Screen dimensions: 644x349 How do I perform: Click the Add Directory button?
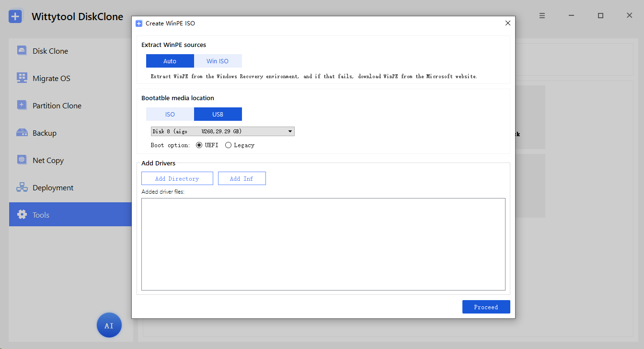click(177, 178)
